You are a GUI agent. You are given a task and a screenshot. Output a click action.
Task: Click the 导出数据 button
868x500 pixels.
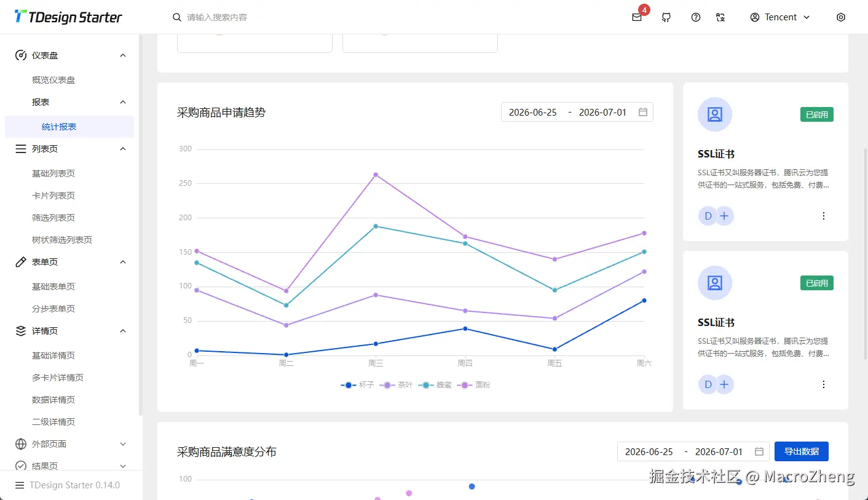pos(802,451)
